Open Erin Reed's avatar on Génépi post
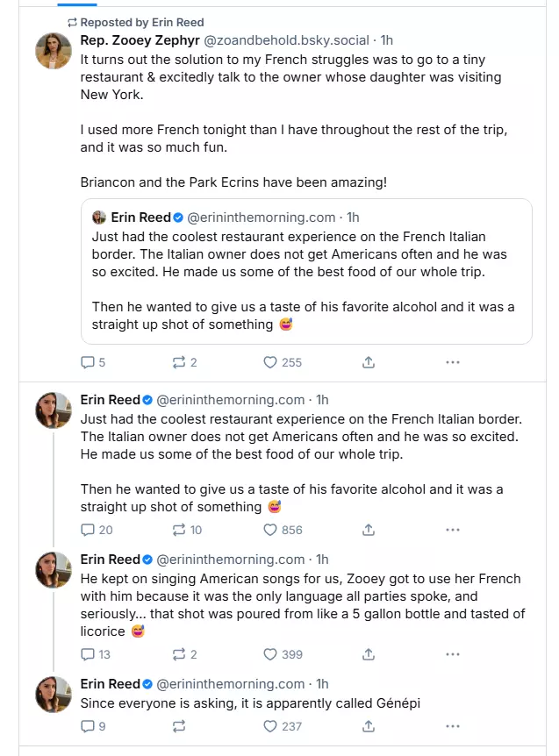The height and width of the screenshot is (756, 559). pos(53,695)
